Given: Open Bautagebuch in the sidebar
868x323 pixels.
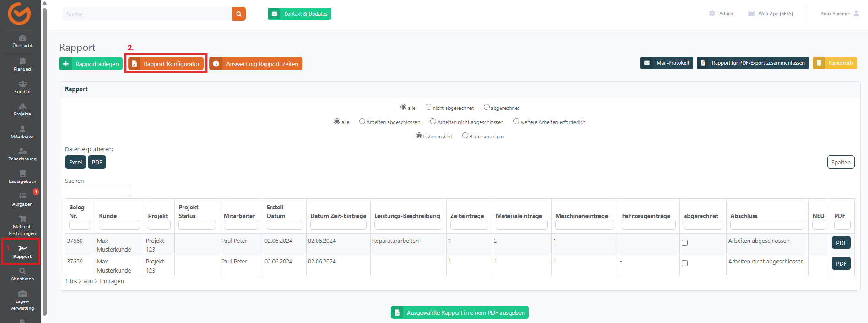Looking at the screenshot, I should coord(22,176).
